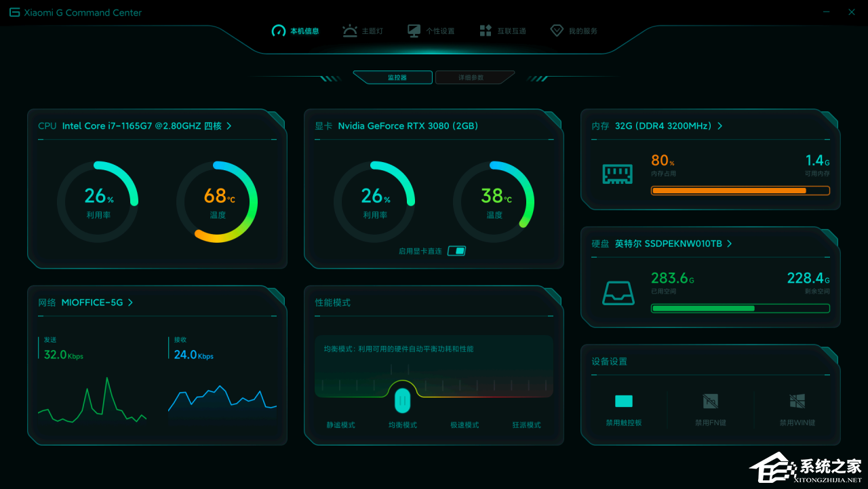Click the 性能模式 panel title
The height and width of the screenshot is (489, 868).
tap(333, 302)
